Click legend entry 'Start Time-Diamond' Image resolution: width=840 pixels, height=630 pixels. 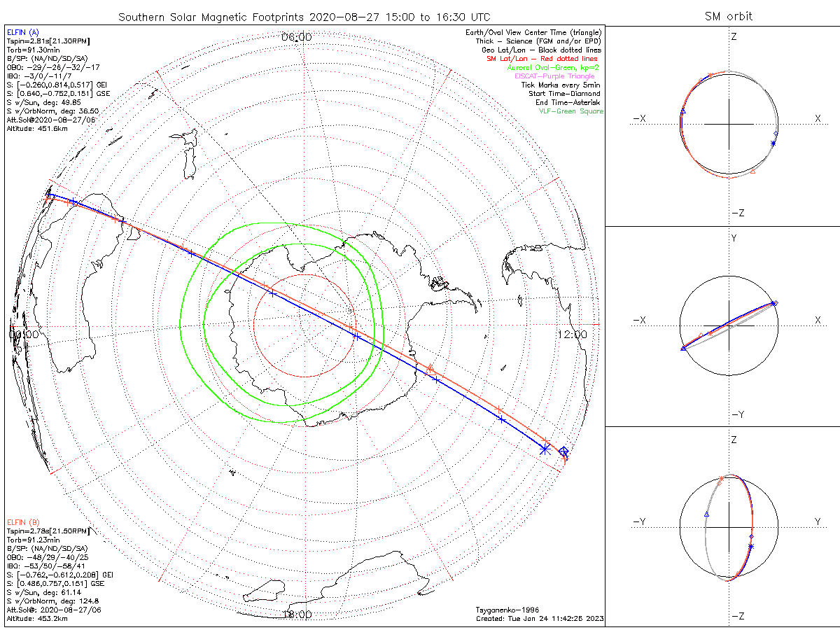click(565, 93)
